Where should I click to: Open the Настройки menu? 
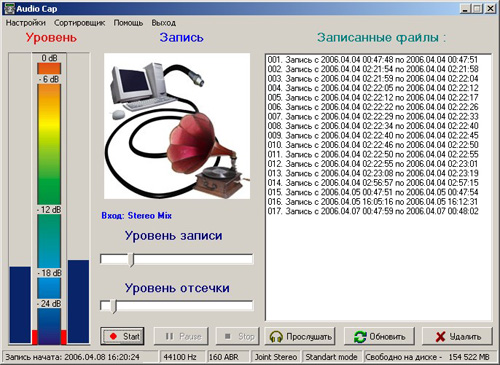(x=26, y=23)
